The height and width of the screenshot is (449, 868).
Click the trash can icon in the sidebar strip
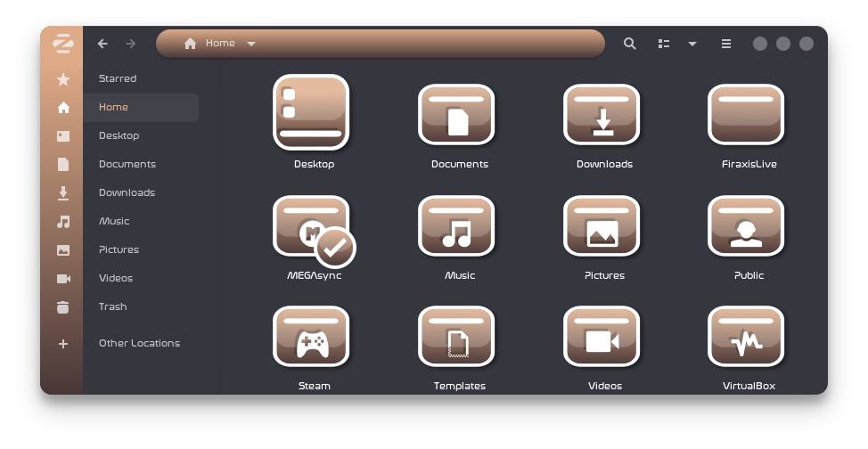pyautogui.click(x=63, y=306)
